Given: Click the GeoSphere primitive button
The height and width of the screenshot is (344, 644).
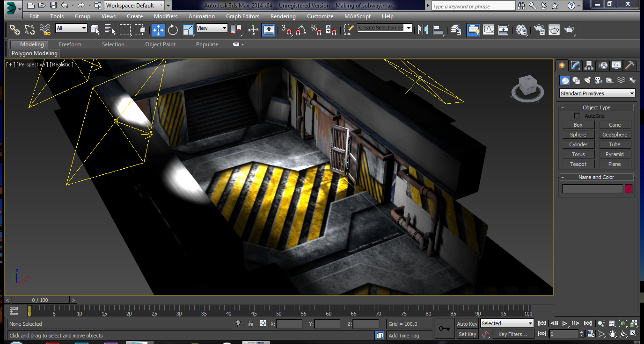Looking at the screenshot, I should pyautogui.click(x=615, y=135).
